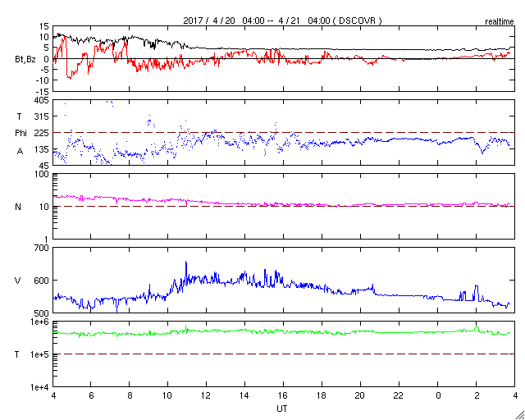Select the 15 tick label on Bt,Bz axis
The width and height of the screenshot is (525, 420).
pos(43,26)
